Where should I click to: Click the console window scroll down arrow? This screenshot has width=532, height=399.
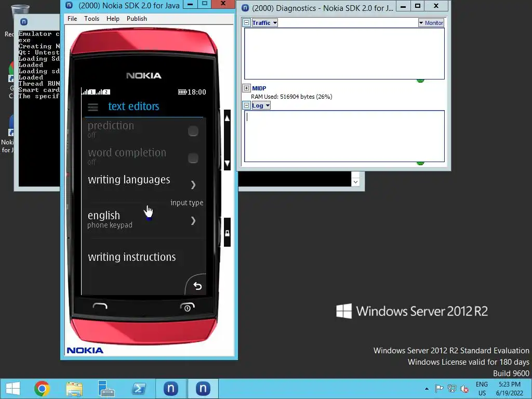coord(355,182)
